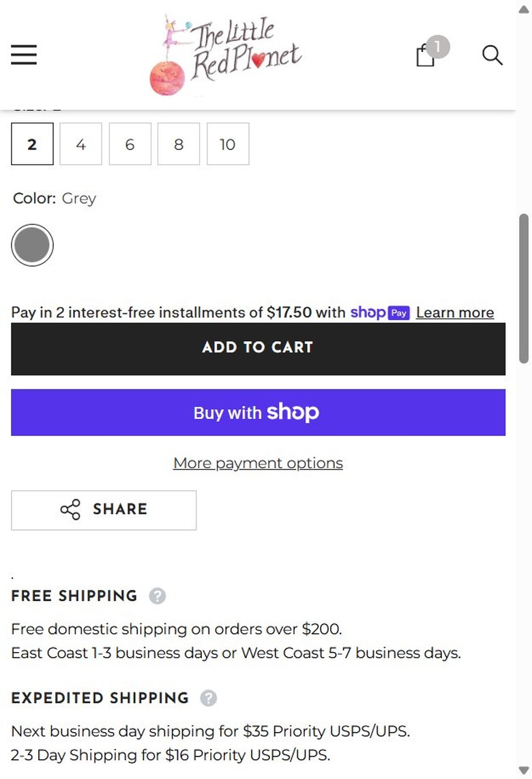Click the cart item count badge
Image resolution: width=532 pixels, height=779 pixels.
(x=438, y=47)
